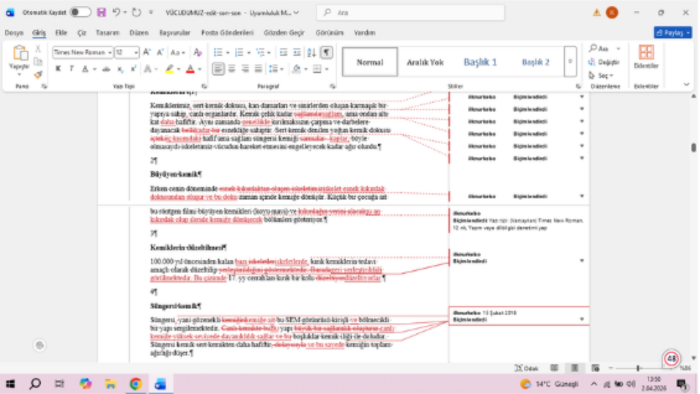700x394 pixels.
Task: Switch to the Düzen tab
Action: click(x=139, y=33)
